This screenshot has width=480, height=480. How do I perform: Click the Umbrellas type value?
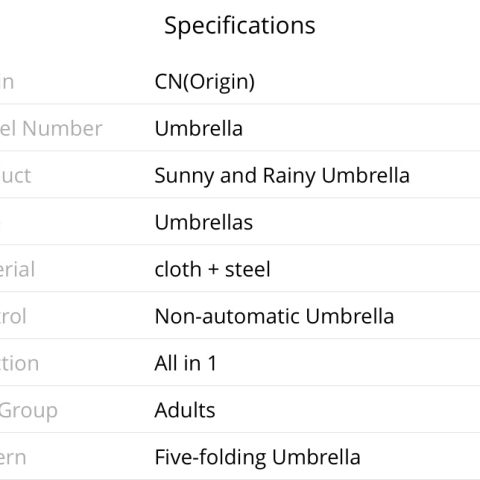coord(204,222)
